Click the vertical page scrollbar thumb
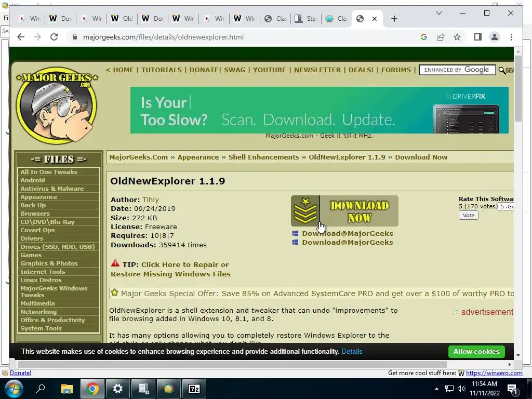 (x=518, y=88)
